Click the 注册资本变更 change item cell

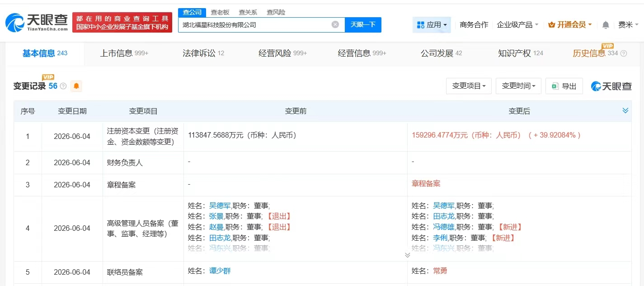coord(143,136)
